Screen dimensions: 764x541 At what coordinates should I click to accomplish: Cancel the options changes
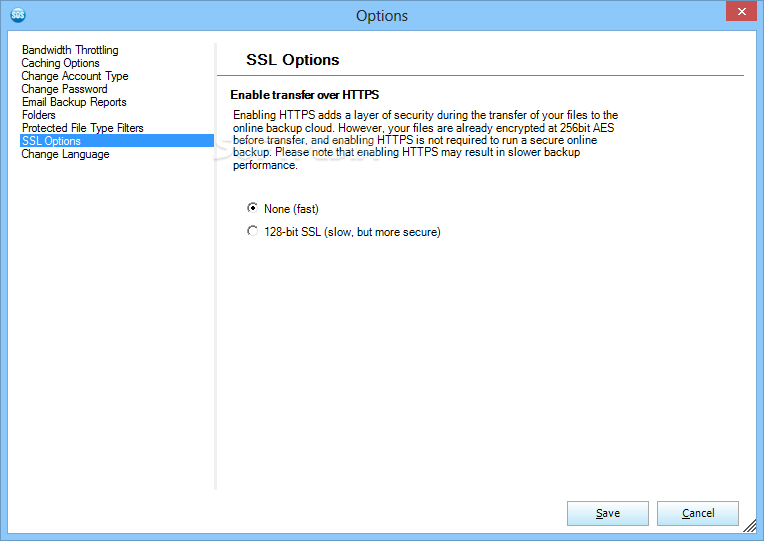pyautogui.click(x=698, y=513)
